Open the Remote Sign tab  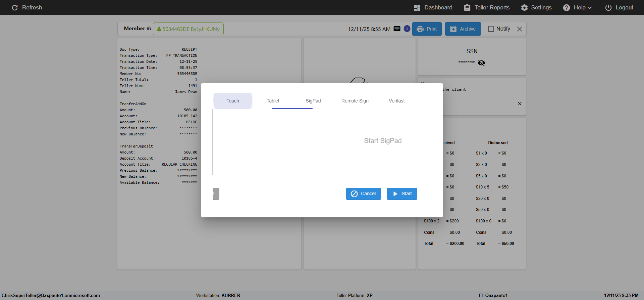(x=355, y=101)
